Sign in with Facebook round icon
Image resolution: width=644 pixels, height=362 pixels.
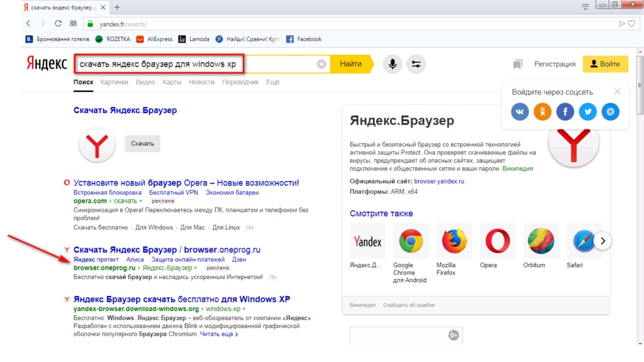(565, 112)
